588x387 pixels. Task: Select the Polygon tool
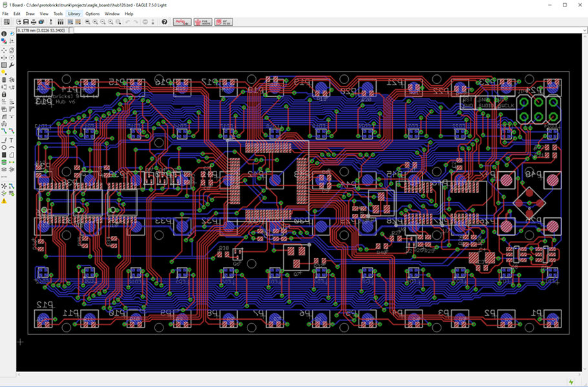[12, 154]
